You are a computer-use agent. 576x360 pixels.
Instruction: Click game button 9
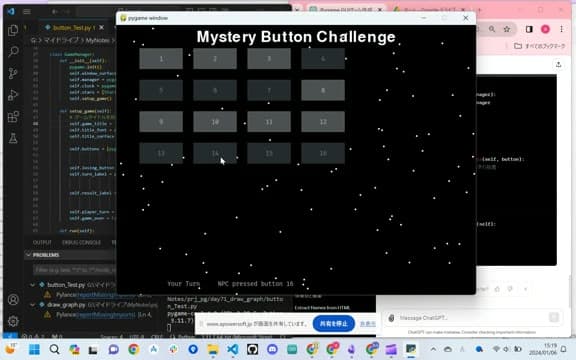coord(161,122)
